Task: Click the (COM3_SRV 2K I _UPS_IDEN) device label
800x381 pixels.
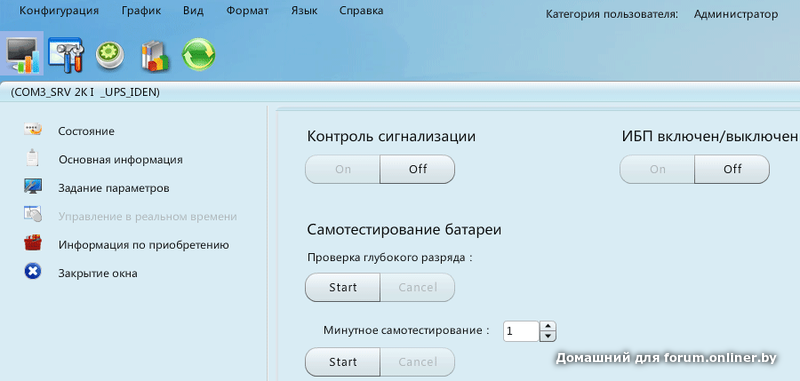Action: [85, 92]
